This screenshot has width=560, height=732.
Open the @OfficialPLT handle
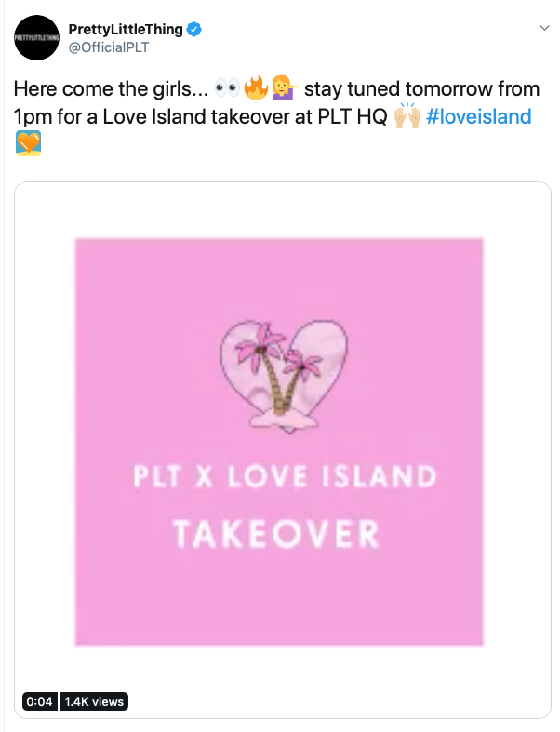pos(109,47)
